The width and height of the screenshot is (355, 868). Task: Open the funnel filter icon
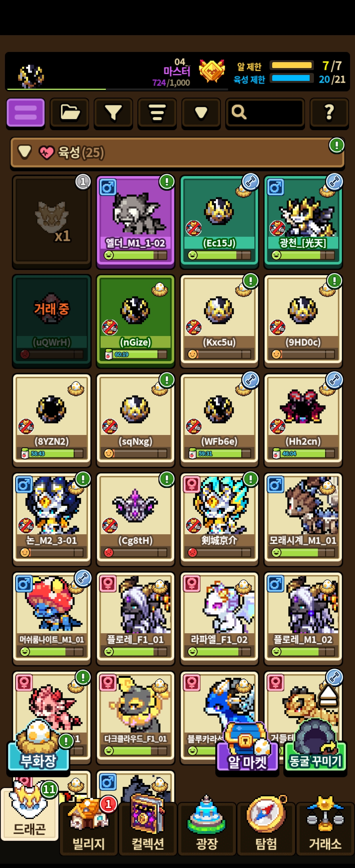(x=113, y=113)
